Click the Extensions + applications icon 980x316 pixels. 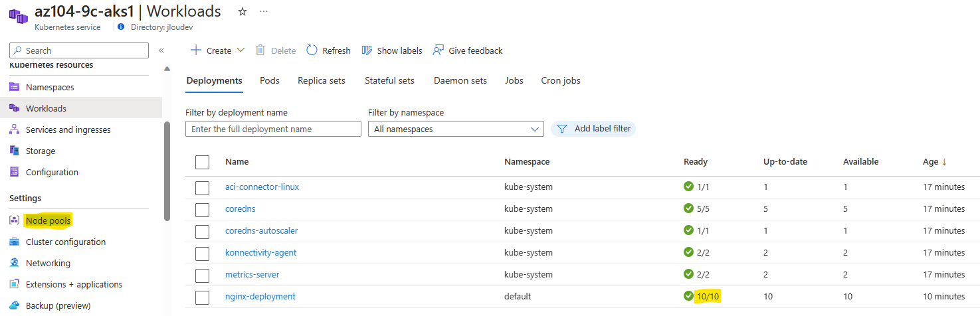14,284
